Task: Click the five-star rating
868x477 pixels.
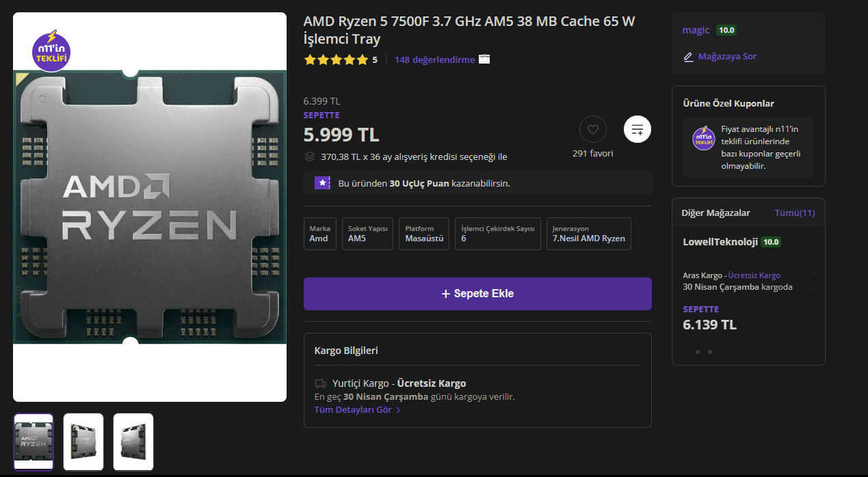Action: pyautogui.click(x=336, y=59)
